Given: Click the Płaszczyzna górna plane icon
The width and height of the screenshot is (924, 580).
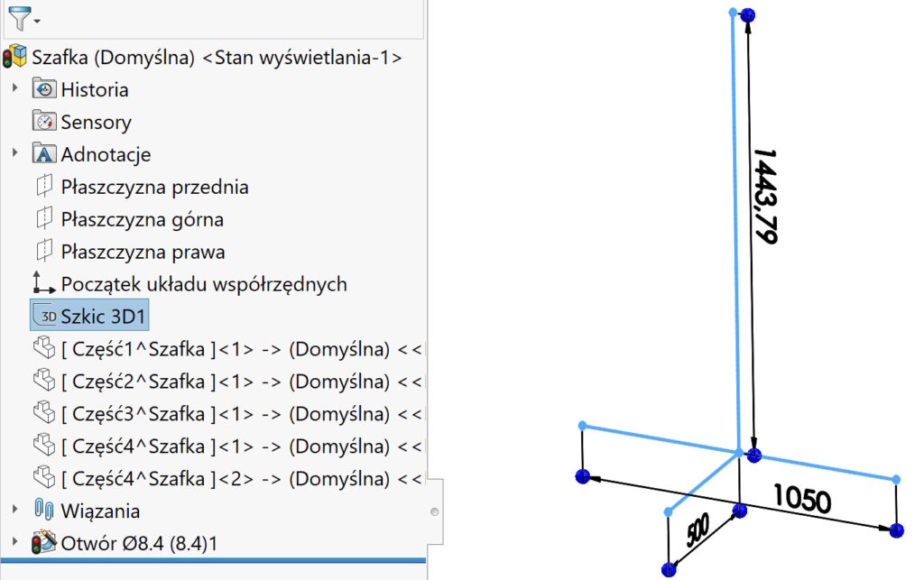Looking at the screenshot, I should pos(43,219).
